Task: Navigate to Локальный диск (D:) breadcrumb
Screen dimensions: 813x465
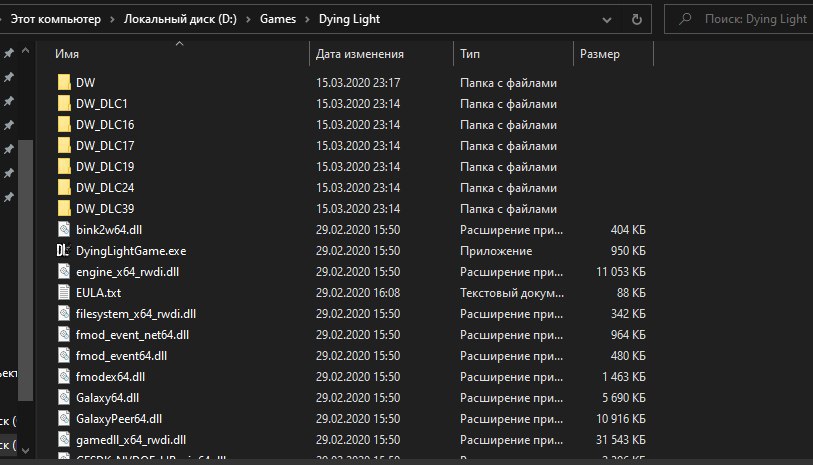Action: click(180, 19)
